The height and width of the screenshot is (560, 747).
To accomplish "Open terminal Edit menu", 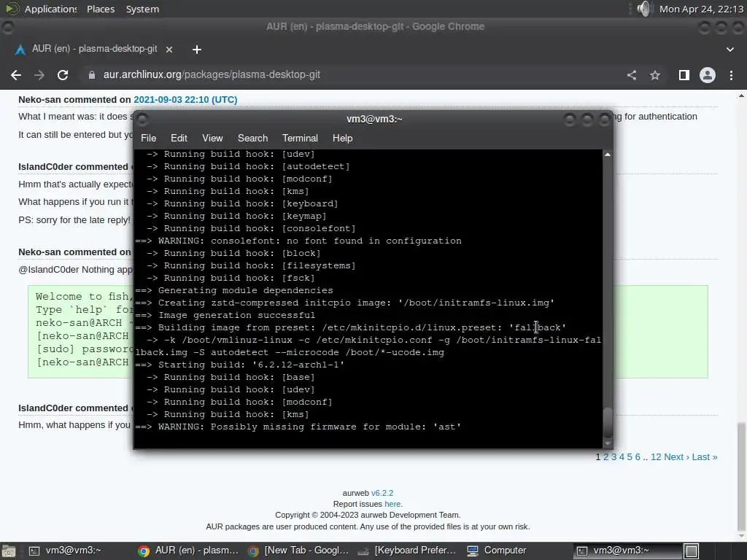I will tap(179, 138).
